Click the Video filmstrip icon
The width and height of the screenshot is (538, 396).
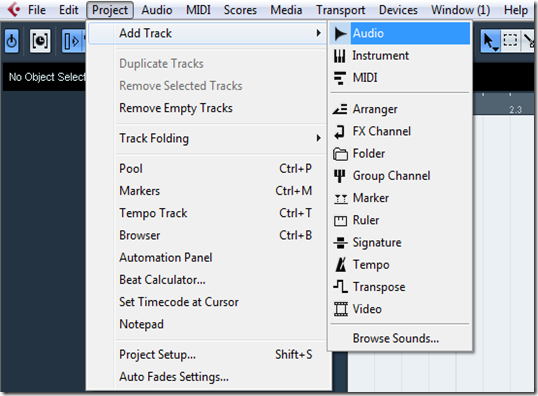(x=341, y=309)
